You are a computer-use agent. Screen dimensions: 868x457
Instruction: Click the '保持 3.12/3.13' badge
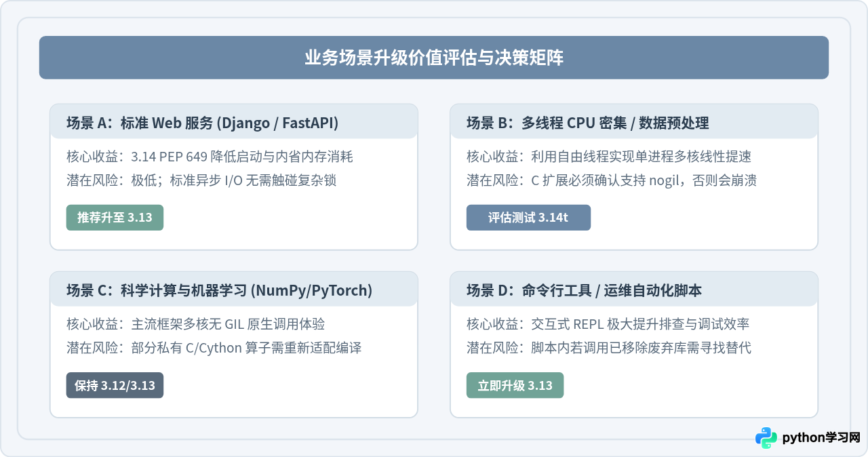point(115,385)
